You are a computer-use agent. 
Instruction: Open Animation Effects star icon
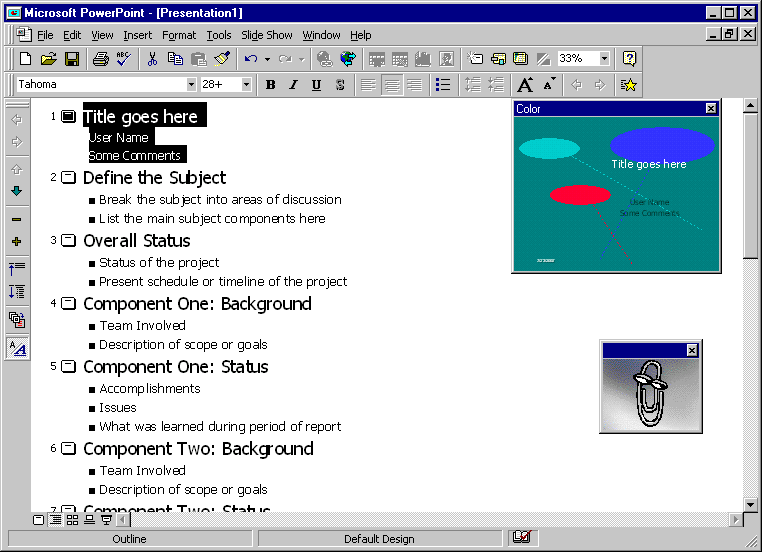pos(628,85)
